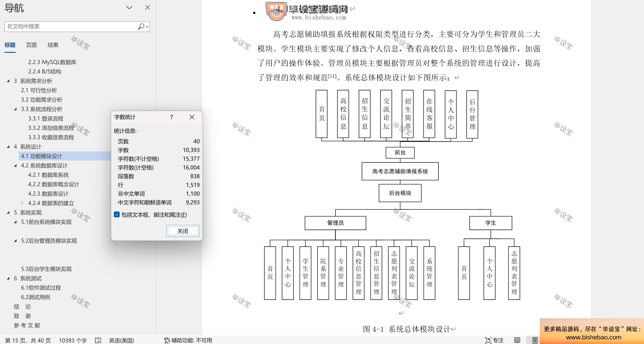Image resolution: width=644 pixels, height=344 pixels.
Task: Click the 段落数 value 838 in dialog
Action: [195, 176]
